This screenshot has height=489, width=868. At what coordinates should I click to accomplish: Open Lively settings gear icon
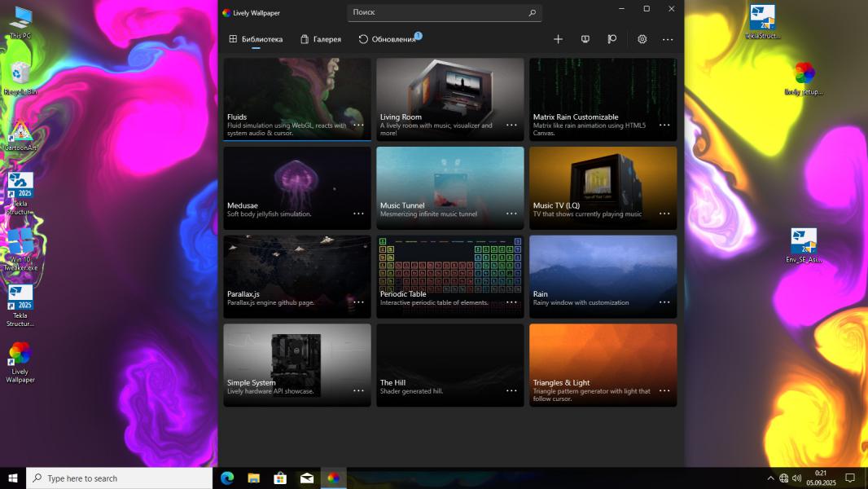(642, 39)
